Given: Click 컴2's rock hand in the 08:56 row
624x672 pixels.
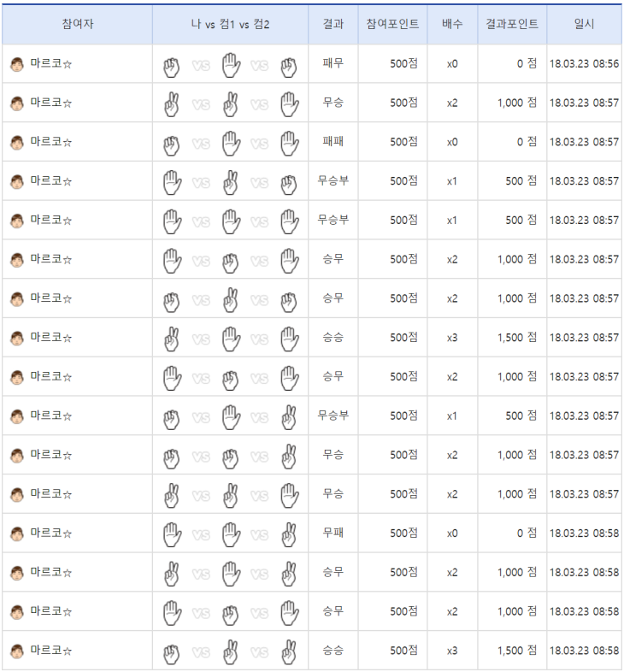Looking at the screenshot, I should [289, 64].
